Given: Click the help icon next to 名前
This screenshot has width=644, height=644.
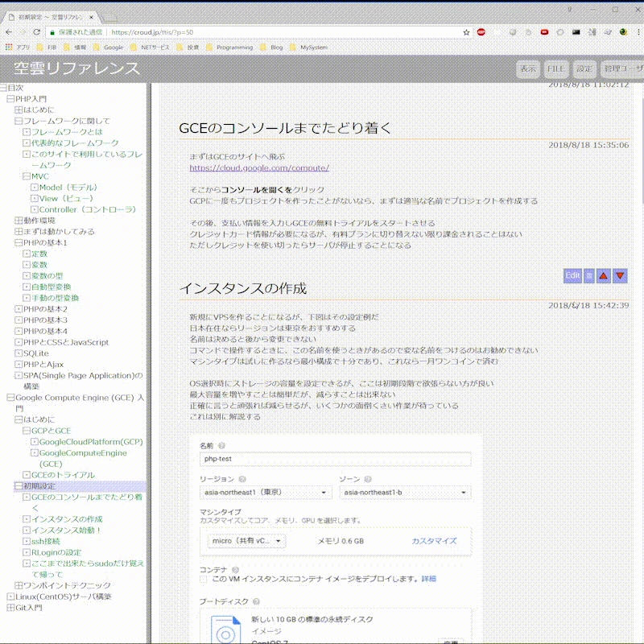Looking at the screenshot, I should click(x=222, y=446).
